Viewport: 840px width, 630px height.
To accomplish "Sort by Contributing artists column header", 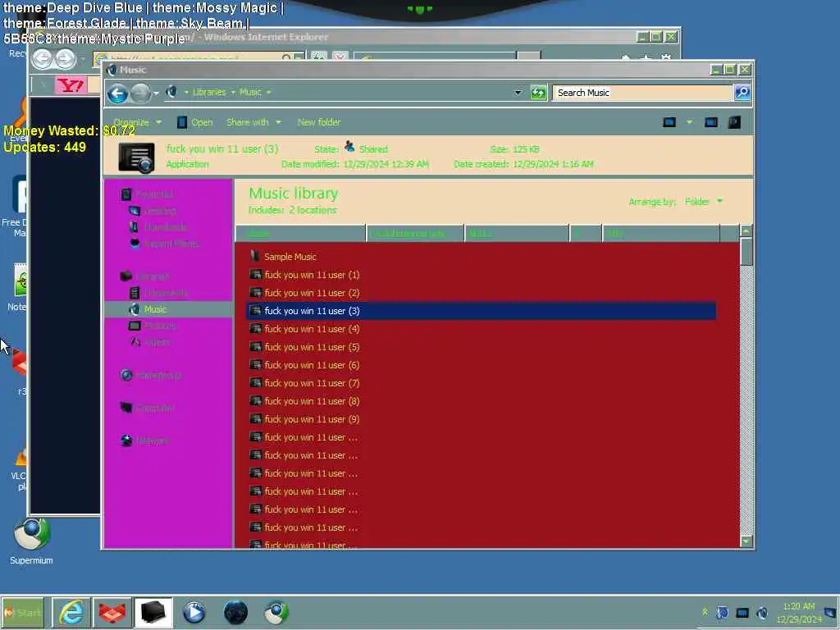I will (414, 234).
